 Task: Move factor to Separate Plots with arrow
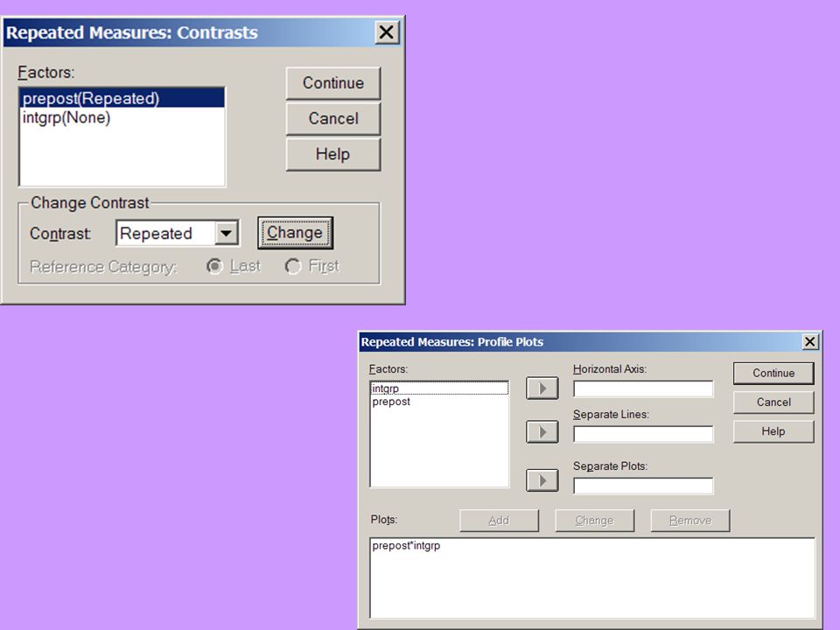pyautogui.click(x=542, y=480)
